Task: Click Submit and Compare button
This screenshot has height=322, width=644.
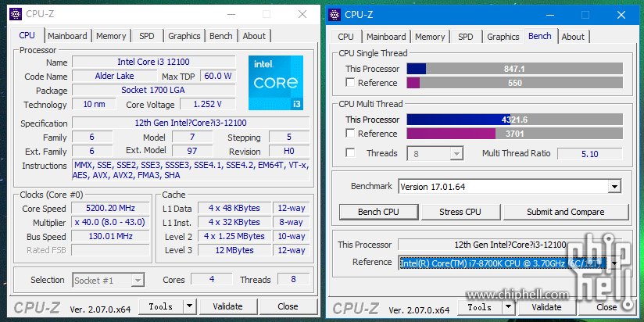Action: tap(566, 212)
